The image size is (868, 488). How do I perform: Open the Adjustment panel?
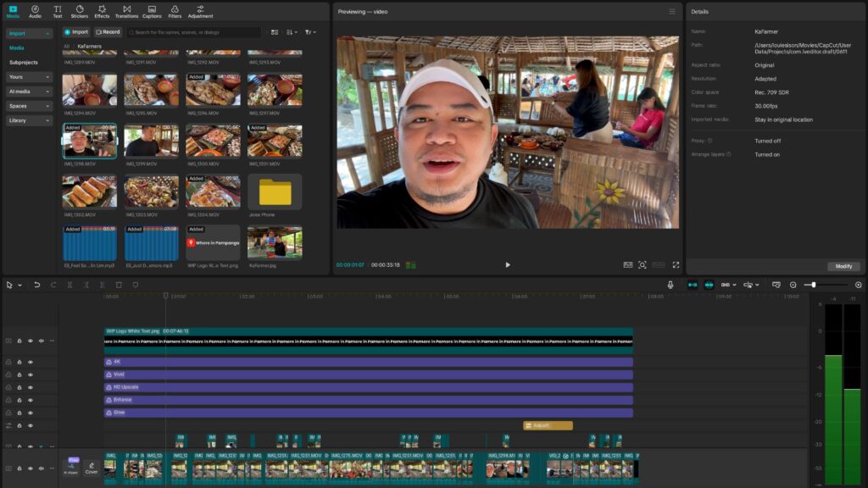coord(200,10)
